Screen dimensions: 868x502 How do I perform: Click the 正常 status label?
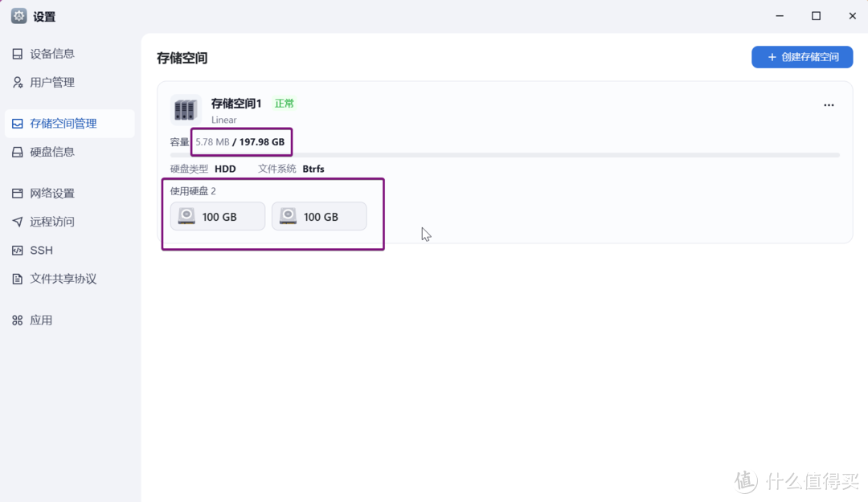tap(284, 104)
